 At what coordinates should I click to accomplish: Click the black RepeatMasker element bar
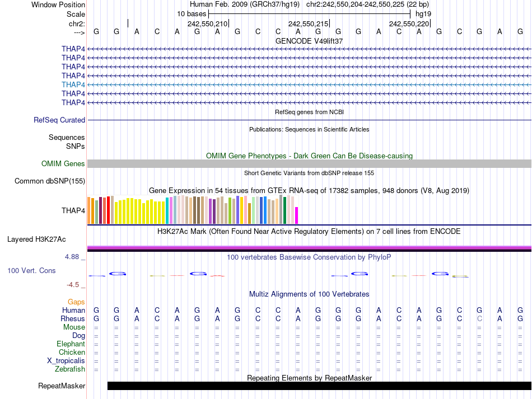pyautogui.click(x=319, y=386)
